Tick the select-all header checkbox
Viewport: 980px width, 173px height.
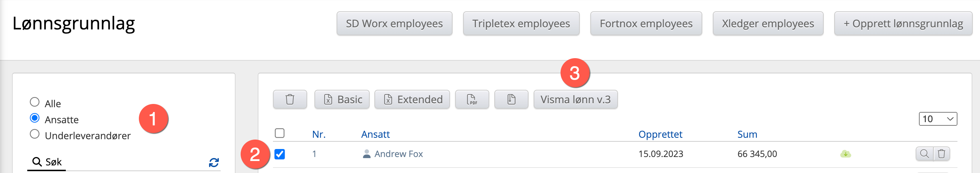tap(280, 133)
